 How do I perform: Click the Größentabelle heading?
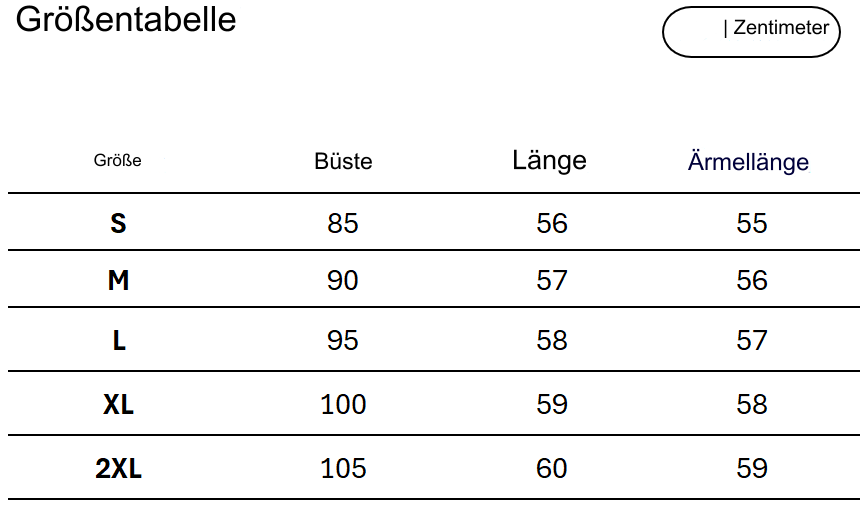[126, 20]
